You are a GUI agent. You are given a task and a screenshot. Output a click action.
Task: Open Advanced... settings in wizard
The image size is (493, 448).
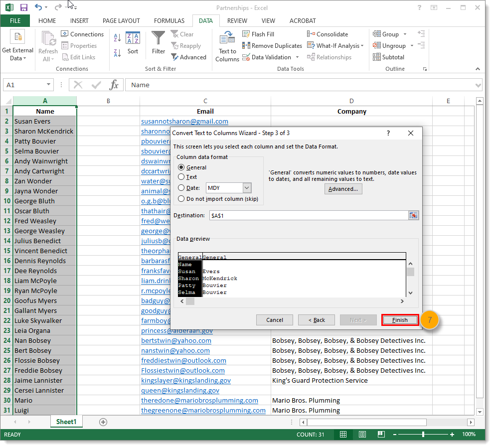(x=343, y=189)
